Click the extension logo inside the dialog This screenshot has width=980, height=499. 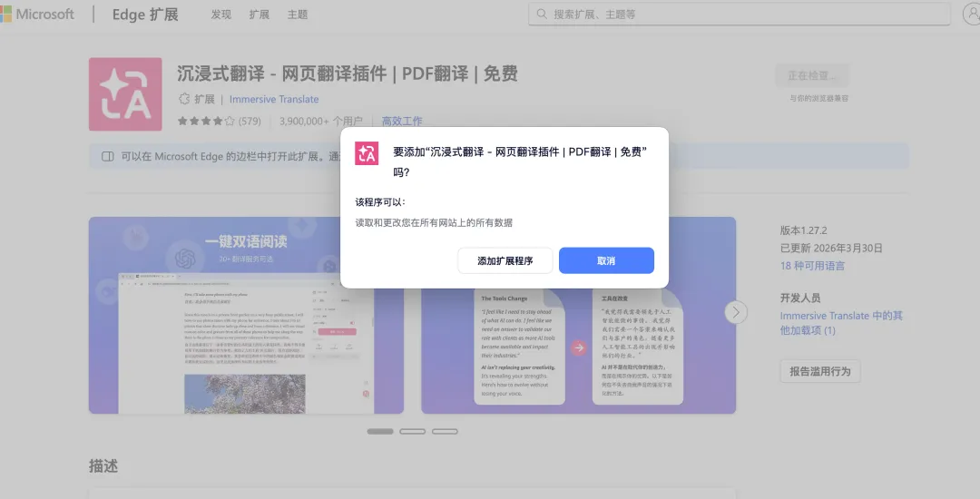point(367,153)
